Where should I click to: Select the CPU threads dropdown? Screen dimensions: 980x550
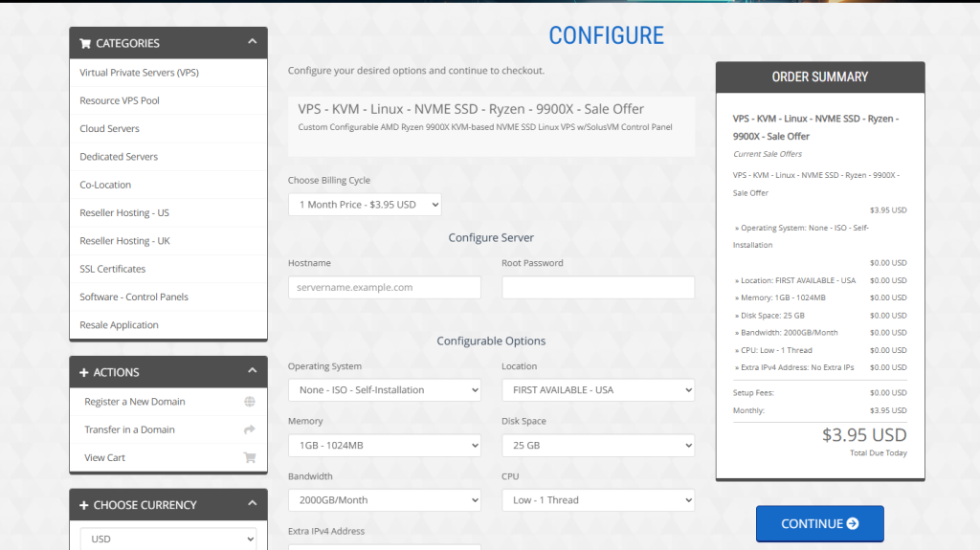[597, 500]
